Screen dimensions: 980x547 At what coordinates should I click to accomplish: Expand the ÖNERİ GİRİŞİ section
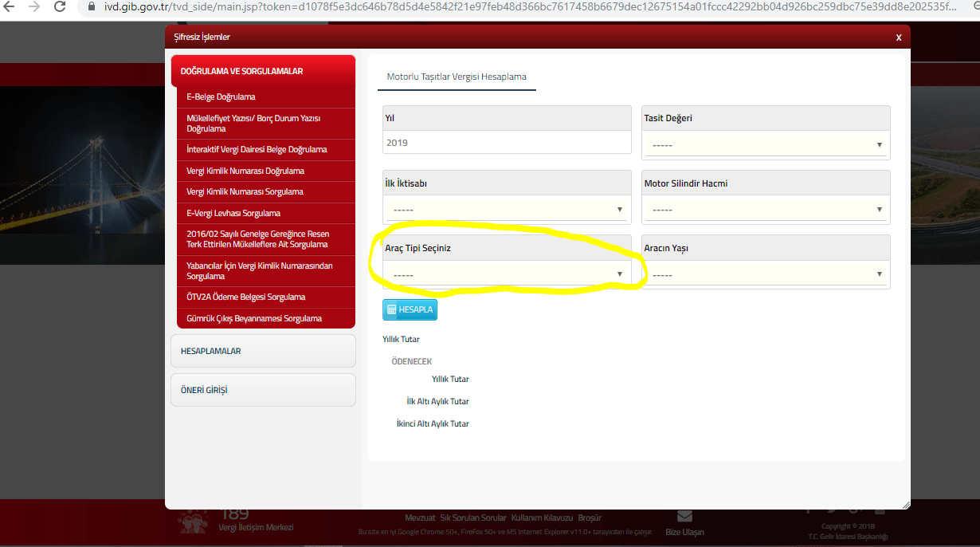pyautogui.click(x=263, y=390)
